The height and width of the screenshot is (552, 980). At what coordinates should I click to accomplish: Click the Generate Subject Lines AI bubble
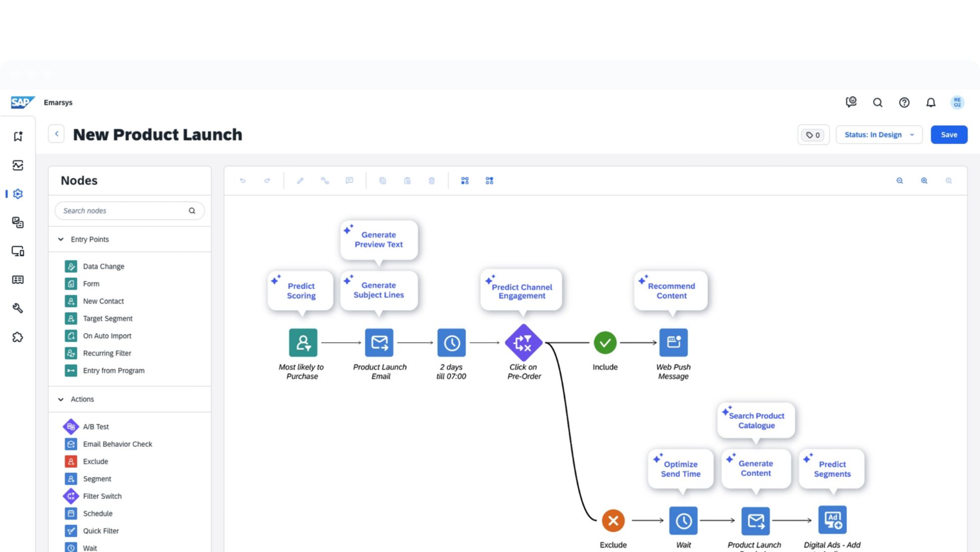click(379, 290)
